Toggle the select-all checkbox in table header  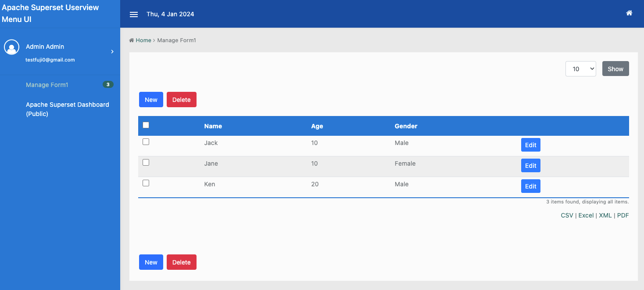tap(146, 125)
